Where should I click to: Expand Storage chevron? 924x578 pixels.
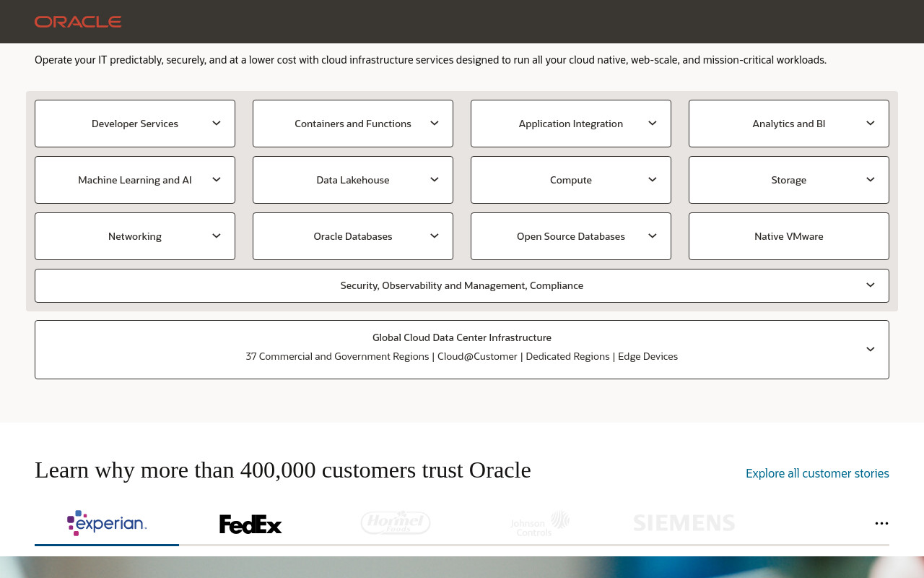[x=871, y=180]
